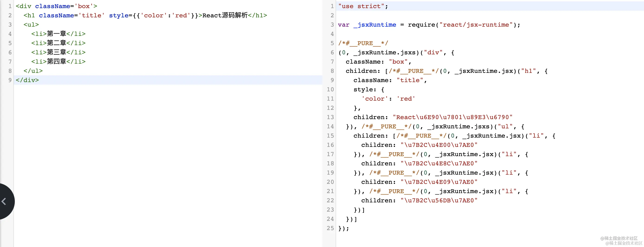Click the _jsxRuntime.jsxs "div" call line

click(396, 52)
